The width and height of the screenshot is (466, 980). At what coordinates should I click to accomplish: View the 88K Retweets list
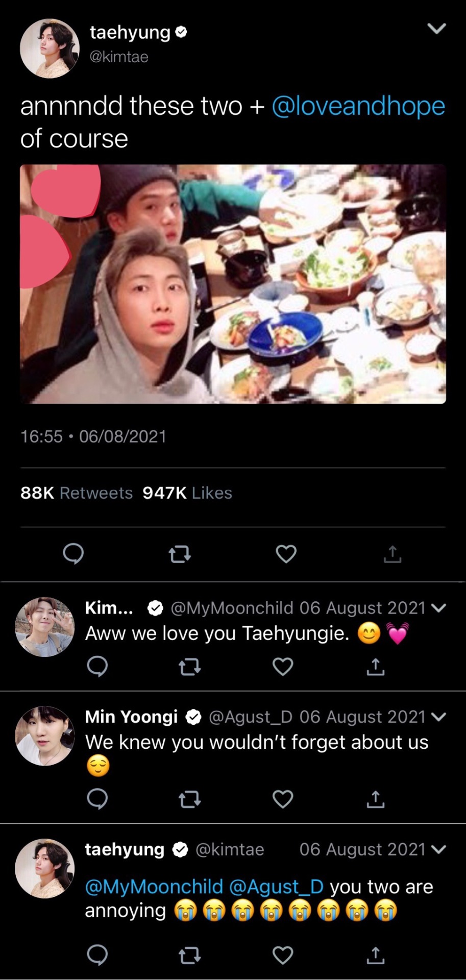click(x=77, y=493)
